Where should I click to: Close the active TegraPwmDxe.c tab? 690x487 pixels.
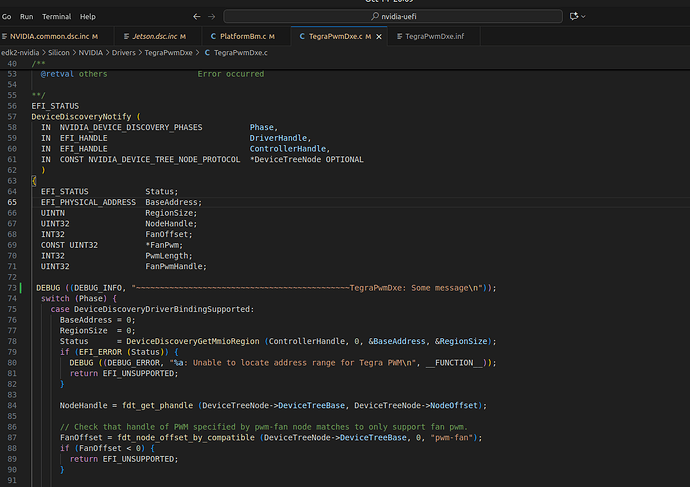380,36
